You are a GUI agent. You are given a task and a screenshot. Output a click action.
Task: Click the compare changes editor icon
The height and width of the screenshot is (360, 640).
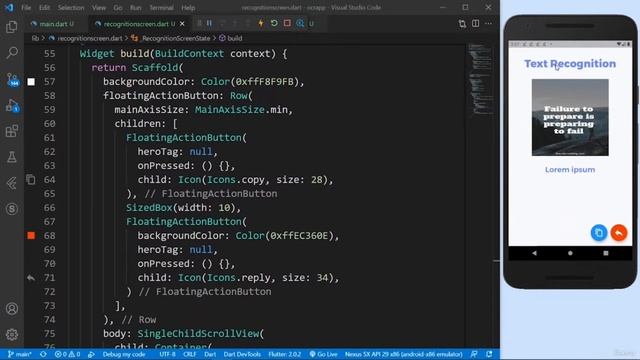[x=462, y=24]
